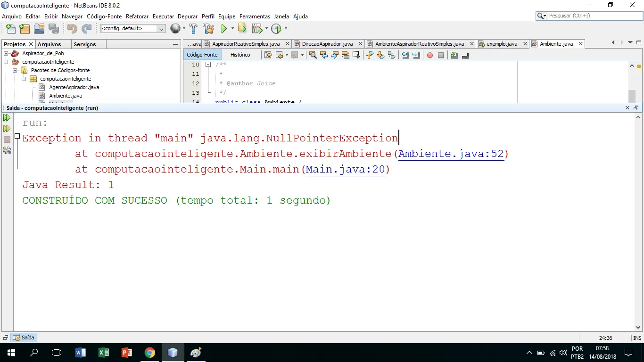The height and width of the screenshot is (362, 644).
Task: Click the editor Find Selection magnifier icon
Action: coord(313,55)
